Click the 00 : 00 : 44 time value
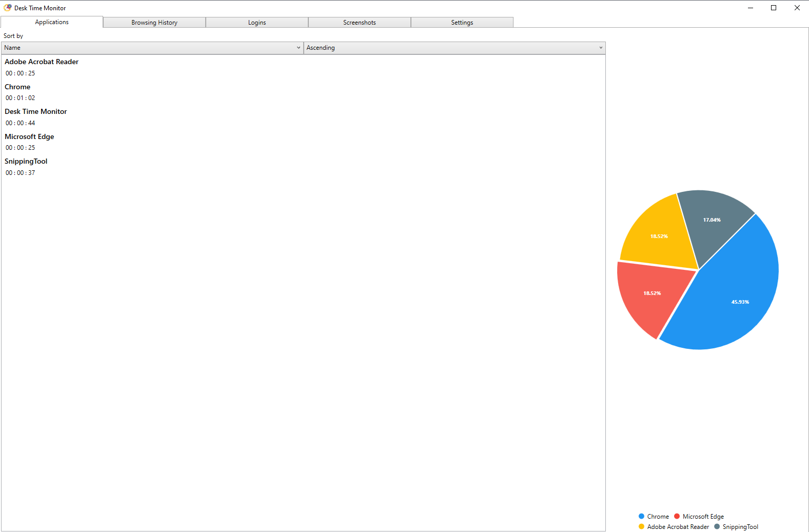809x532 pixels. point(21,123)
